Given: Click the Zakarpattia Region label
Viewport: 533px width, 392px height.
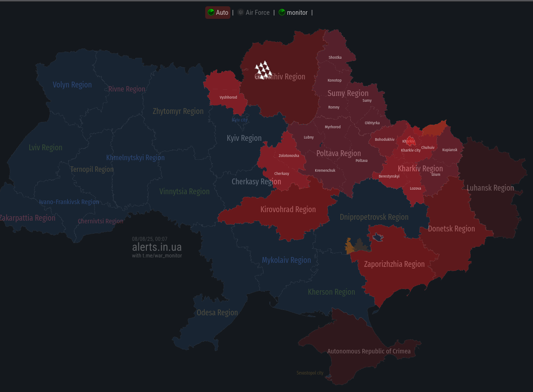Looking at the screenshot, I should coord(27,218).
